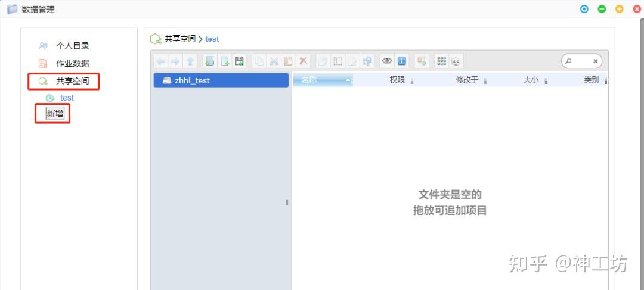Screen dimensions: 644x290
Task: Click the paste clipboard toolbar icon
Action: (289, 61)
